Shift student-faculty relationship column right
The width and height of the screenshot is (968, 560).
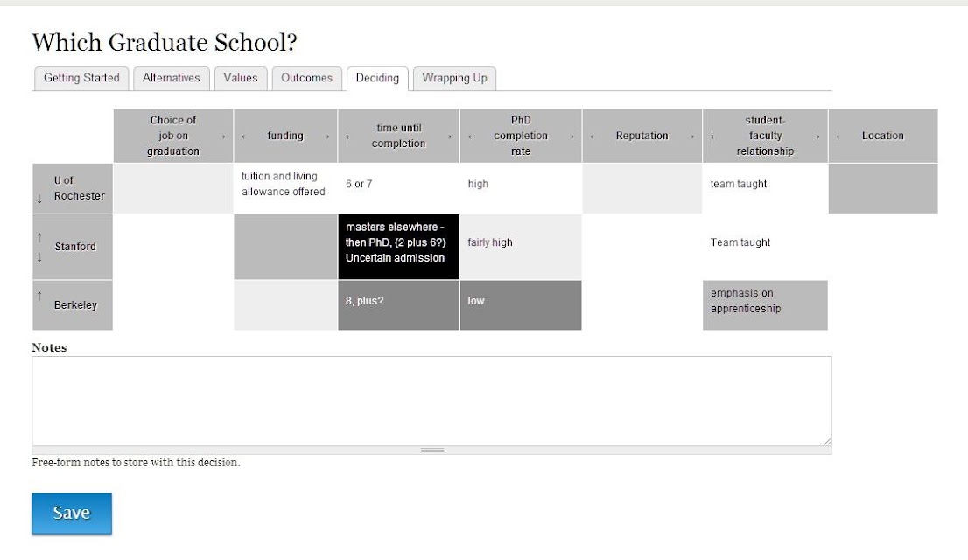coord(818,136)
